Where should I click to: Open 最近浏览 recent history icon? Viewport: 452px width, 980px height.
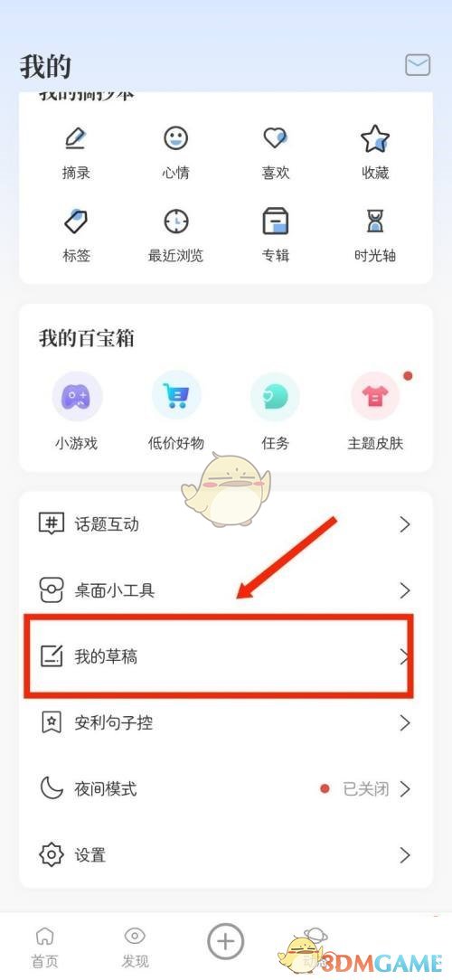tap(175, 221)
